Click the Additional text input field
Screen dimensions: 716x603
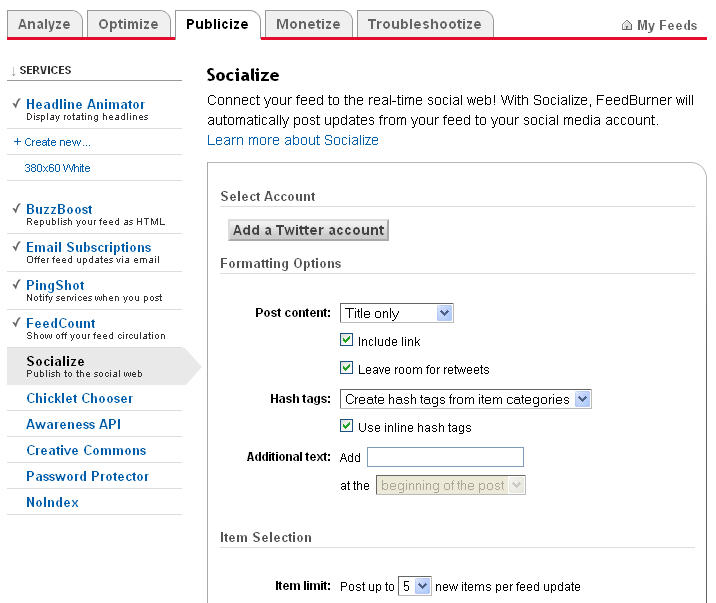pos(445,457)
